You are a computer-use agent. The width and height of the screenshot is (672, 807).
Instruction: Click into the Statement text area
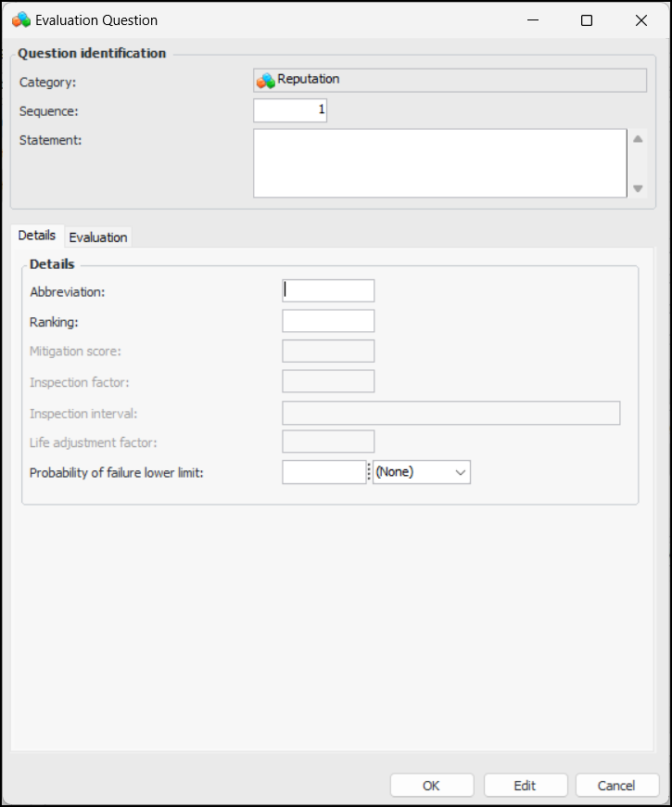(x=440, y=163)
